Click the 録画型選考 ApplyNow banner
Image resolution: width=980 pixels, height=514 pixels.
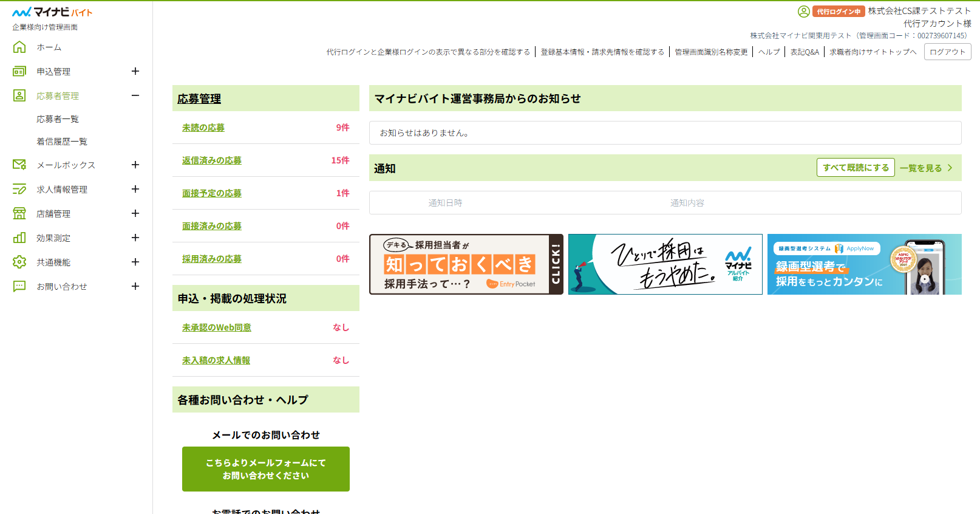(x=864, y=264)
